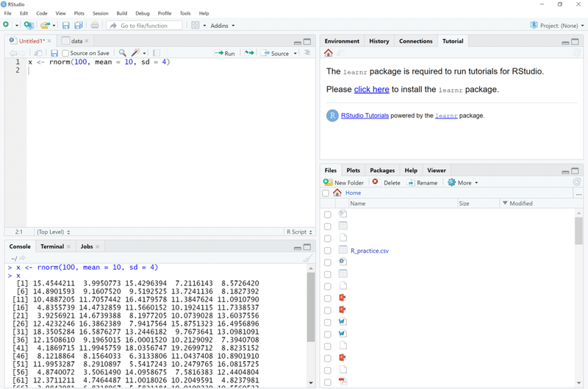Click the 'click here' install link
Viewport: 588px width, 389px height.
tap(371, 89)
